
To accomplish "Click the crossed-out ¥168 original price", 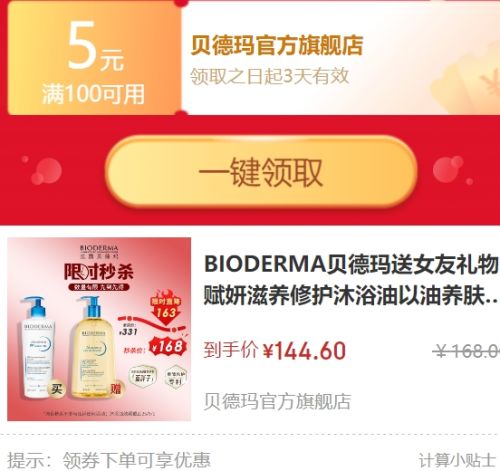I will 466,351.
